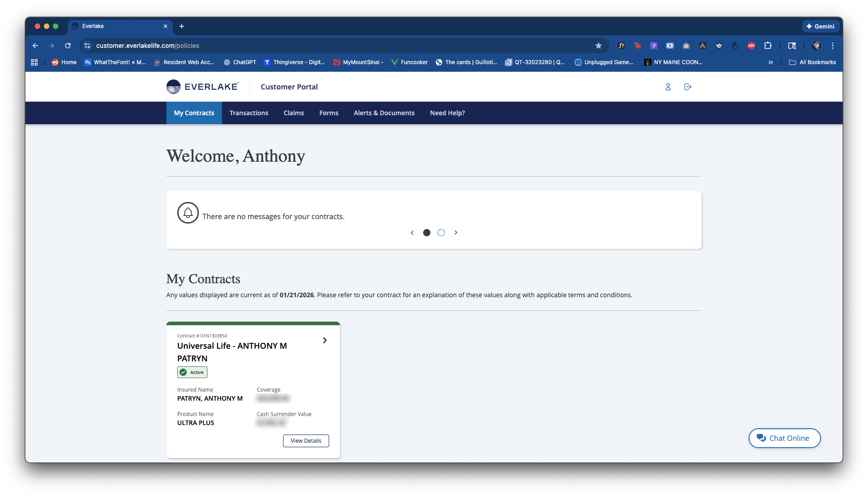Click the address bar URL field
868x496 pixels.
(316, 46)
